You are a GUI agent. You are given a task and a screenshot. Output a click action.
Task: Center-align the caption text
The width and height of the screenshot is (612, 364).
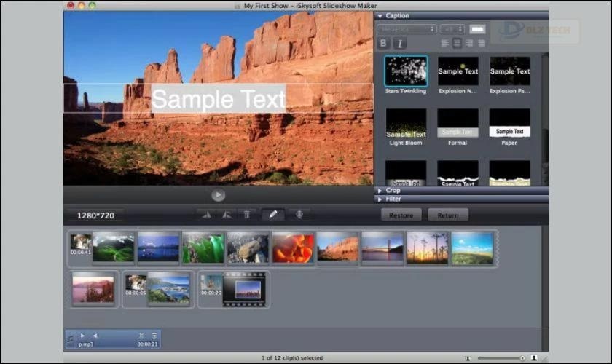pyautogui.click(x=457, y=43)
